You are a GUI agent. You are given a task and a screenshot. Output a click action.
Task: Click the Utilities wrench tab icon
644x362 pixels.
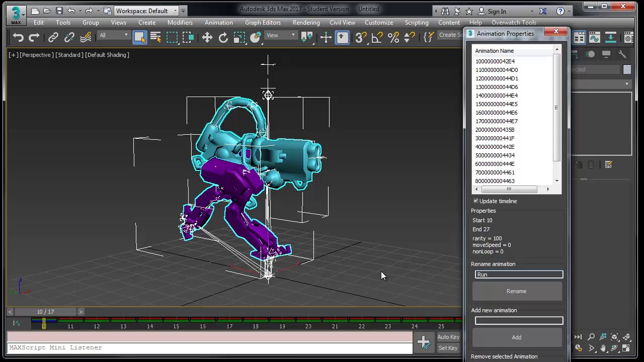pos(622,54)
